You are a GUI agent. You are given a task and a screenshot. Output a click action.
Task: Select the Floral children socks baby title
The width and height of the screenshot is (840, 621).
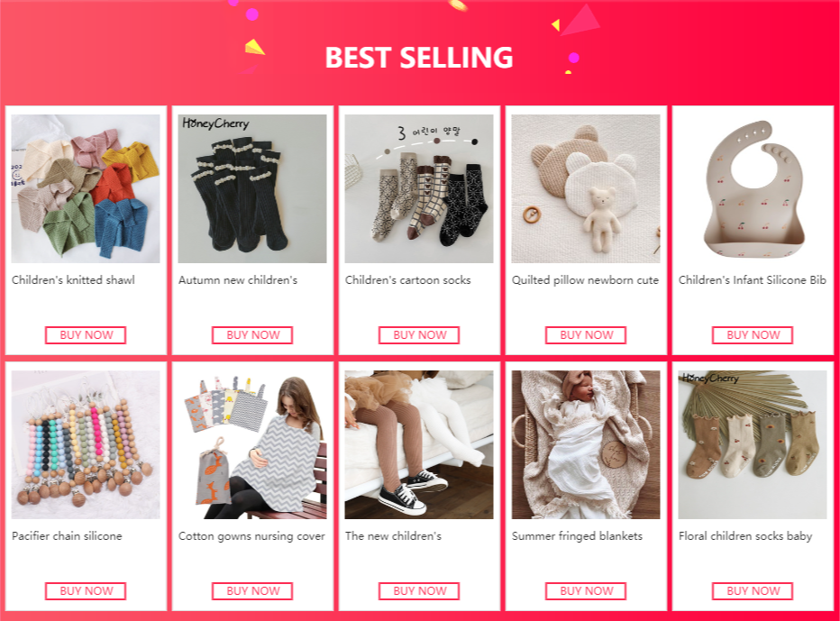pyautogui.click(x=745, y=536)
